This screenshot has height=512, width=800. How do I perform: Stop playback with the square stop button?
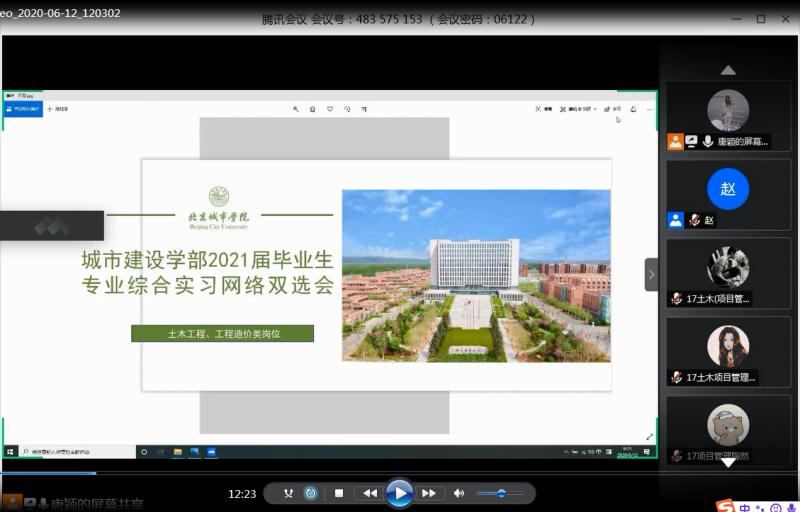click(x=339, y=493)
